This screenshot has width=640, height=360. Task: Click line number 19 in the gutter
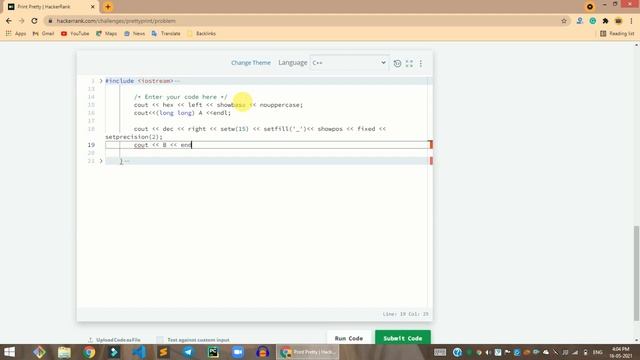pyautogui.click(x=91, y=145)
